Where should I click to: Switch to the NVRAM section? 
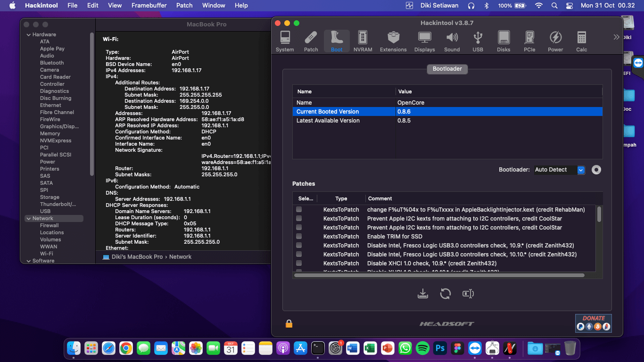[x=363, y=41]
